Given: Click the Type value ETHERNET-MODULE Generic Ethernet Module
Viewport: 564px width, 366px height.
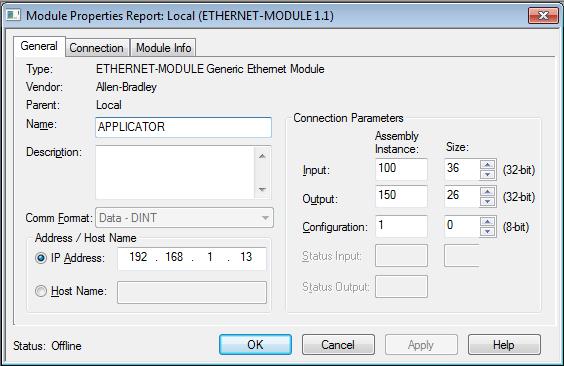Looking at the screenshot, I should 210,69.
